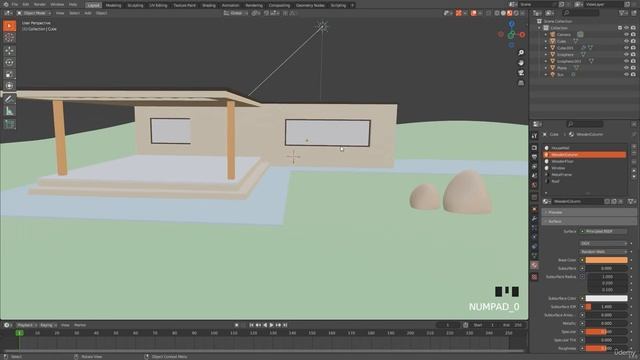Jump to the animation start frame
This screenshot has height=360, width=640.
(x=251, y=325)
